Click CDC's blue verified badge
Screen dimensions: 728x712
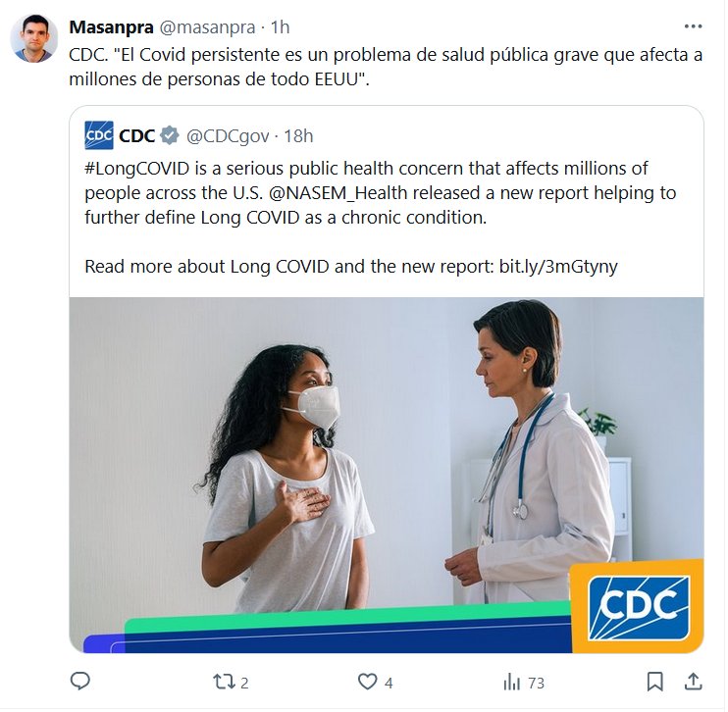point(170,135)
